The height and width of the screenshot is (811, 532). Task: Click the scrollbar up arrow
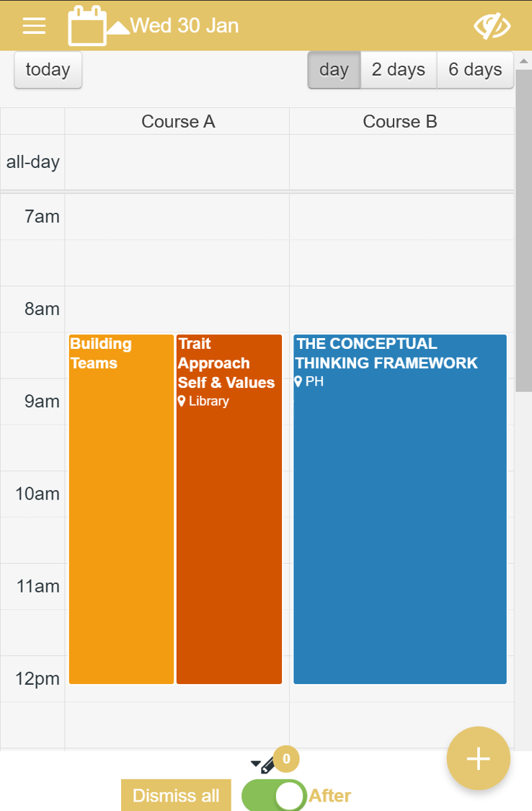pyautogui.click(x=524, y=61)
